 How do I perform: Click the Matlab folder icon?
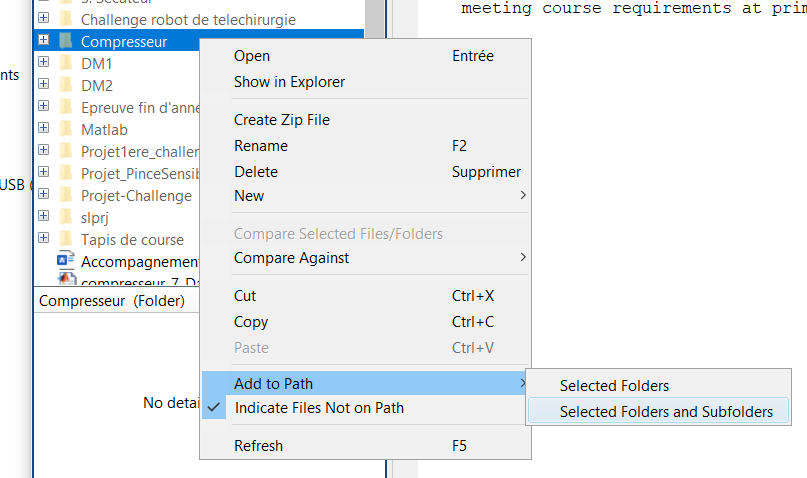pos(66,129)
